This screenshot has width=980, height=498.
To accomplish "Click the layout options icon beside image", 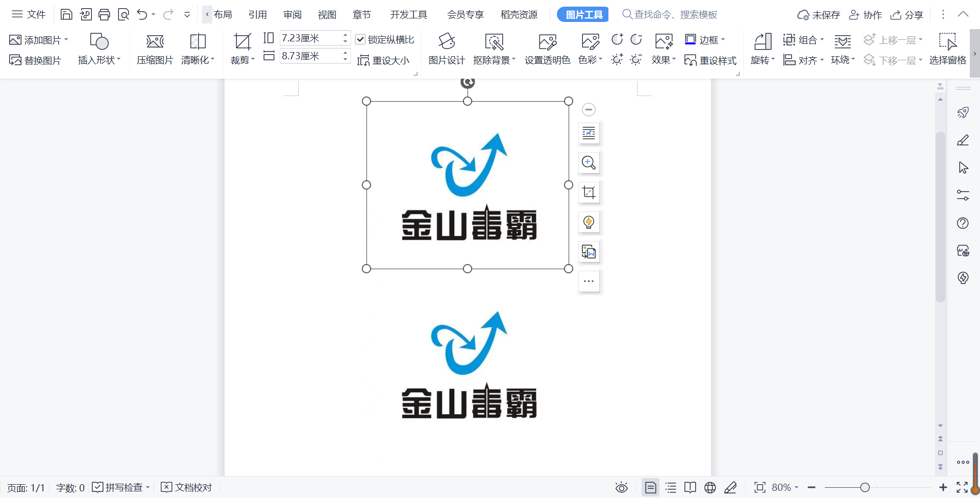I will (589, 133).
